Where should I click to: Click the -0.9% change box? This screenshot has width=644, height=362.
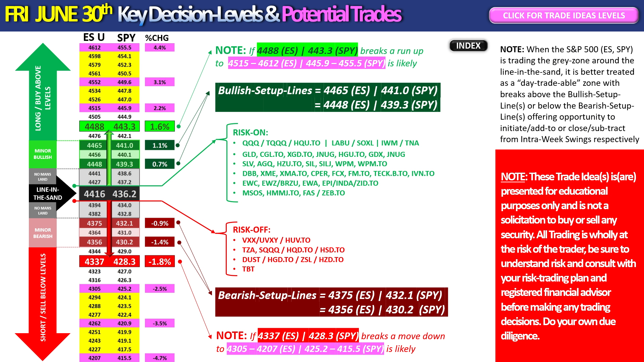coord(160,223)
